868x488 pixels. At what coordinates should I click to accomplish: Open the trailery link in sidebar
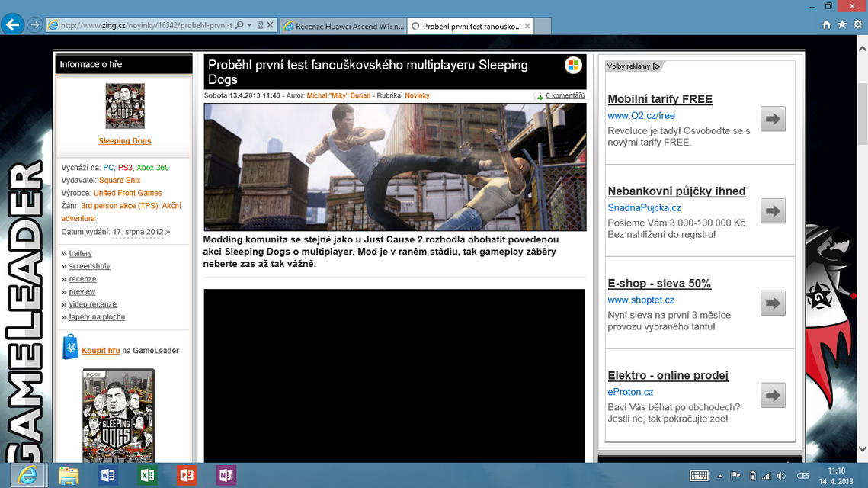(80, 253)
